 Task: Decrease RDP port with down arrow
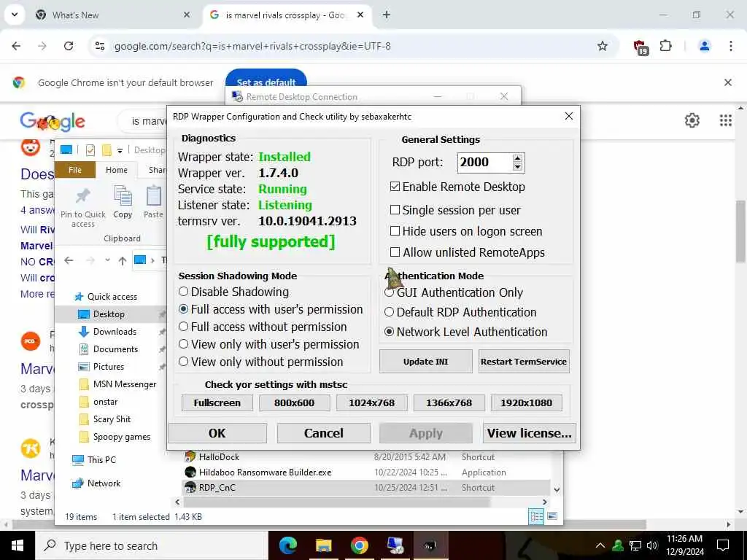click(517, 167)
